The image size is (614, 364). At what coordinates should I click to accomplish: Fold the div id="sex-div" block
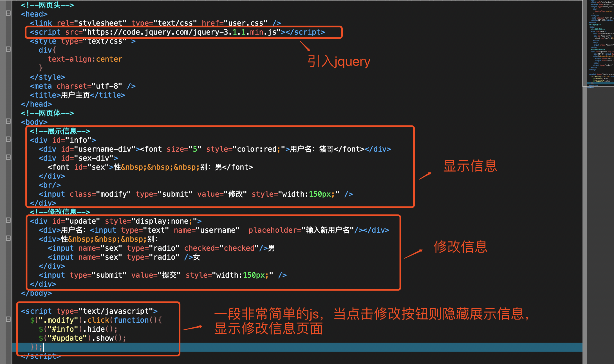pyautogui.click(x=8, y=157)
